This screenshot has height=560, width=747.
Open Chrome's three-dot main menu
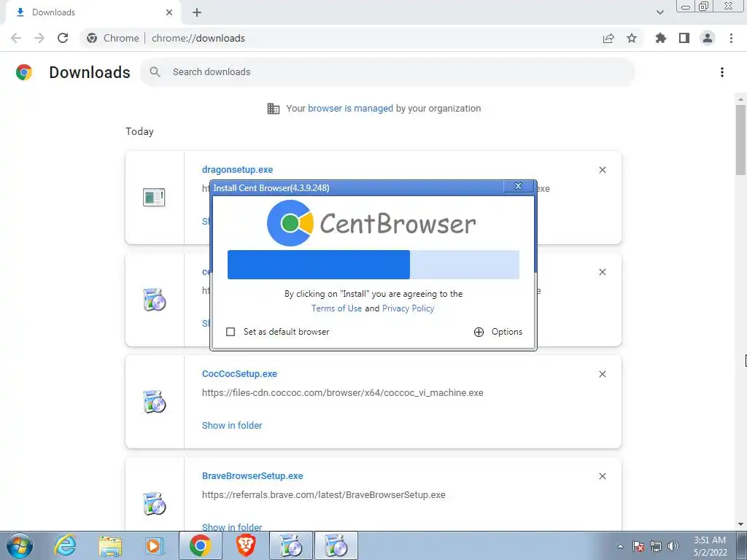point(731,38)
